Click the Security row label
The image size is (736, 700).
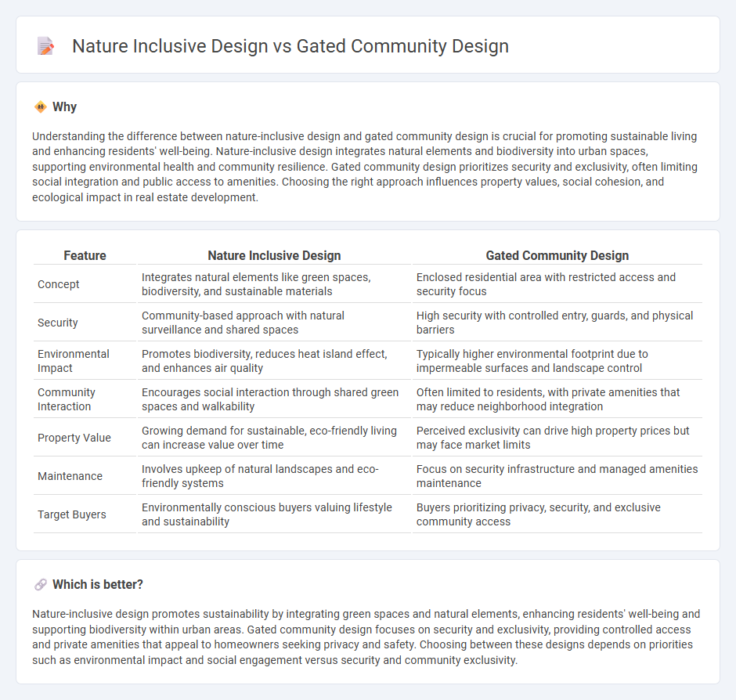tap(58, 322)
